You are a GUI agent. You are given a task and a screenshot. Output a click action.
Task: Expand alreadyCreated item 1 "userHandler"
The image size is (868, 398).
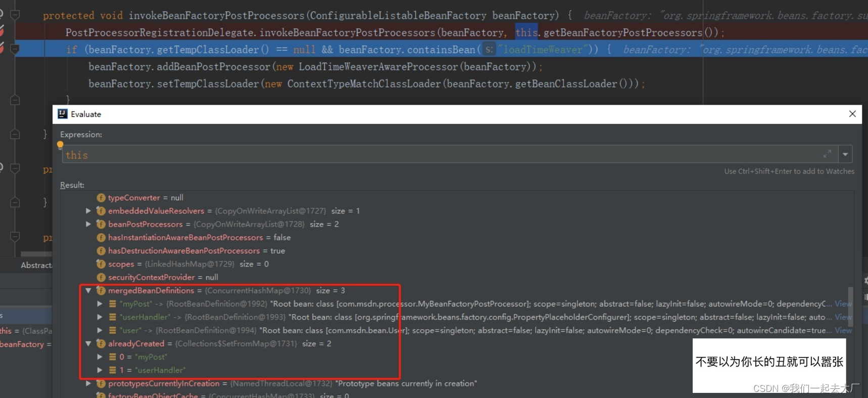point(100,370)
